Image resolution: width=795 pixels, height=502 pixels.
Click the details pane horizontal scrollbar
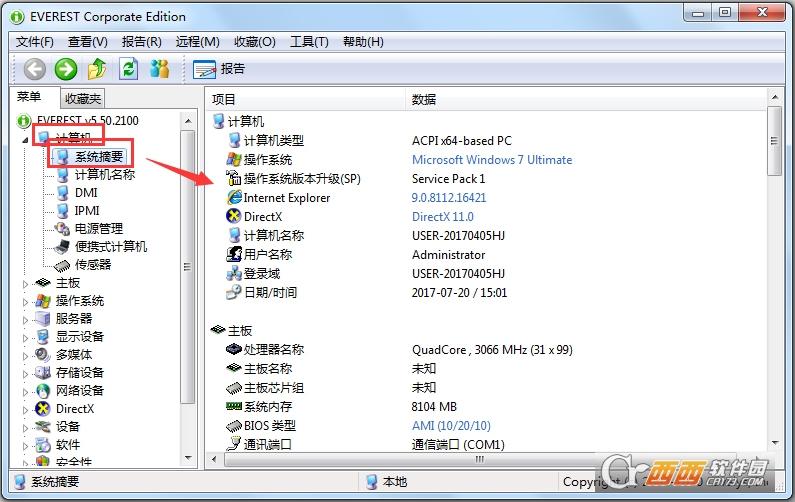pyautogui.click(x=480, y=459)
